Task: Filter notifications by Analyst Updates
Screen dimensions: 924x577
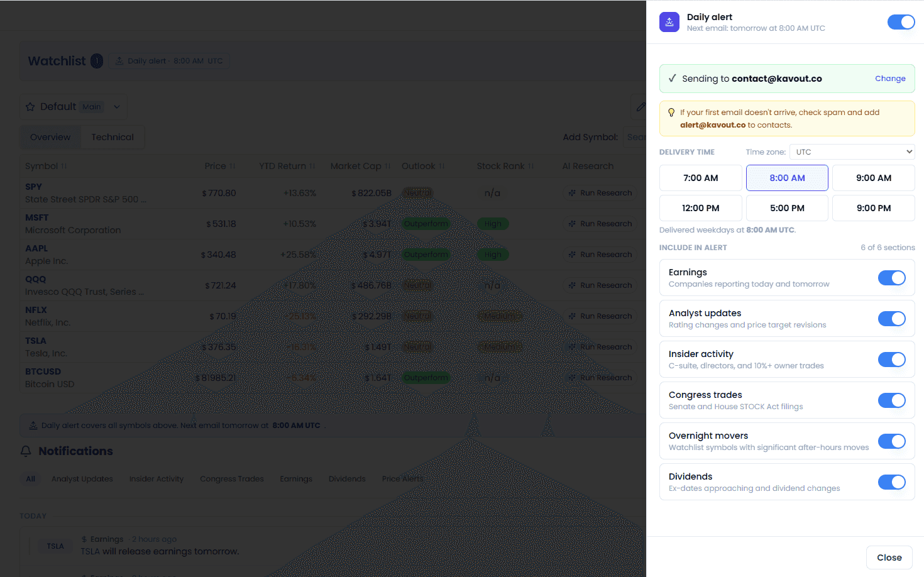Action: 82,479
